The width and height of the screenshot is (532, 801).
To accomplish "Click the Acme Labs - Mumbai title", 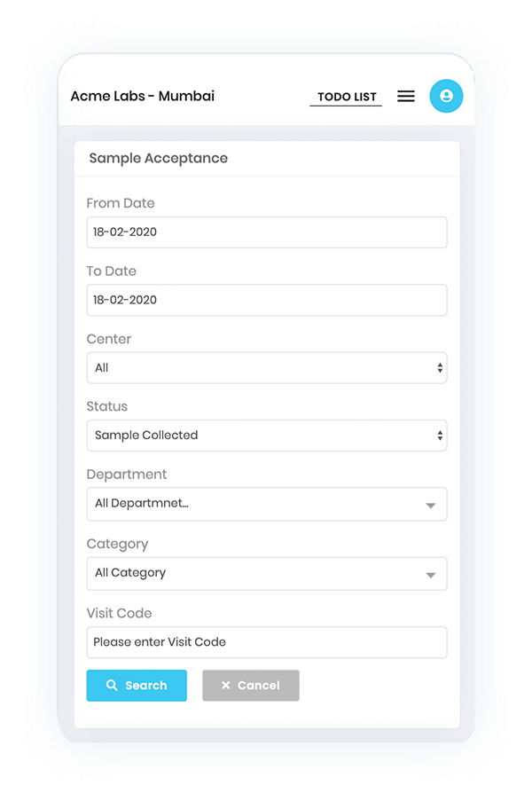I will (x=143, y=96).
